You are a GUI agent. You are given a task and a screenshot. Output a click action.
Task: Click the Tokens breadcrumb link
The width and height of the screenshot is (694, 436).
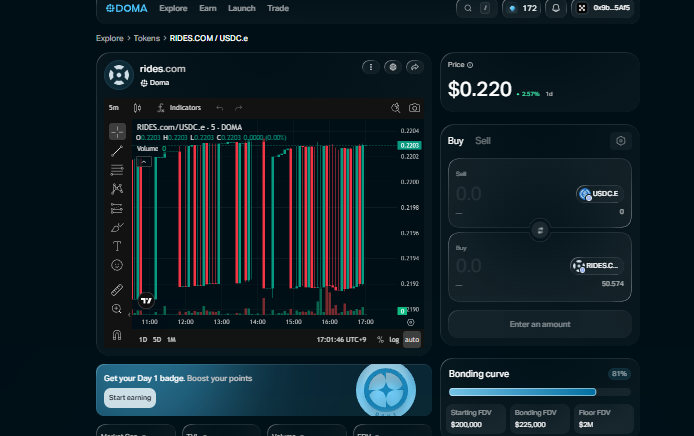point(147,38)
